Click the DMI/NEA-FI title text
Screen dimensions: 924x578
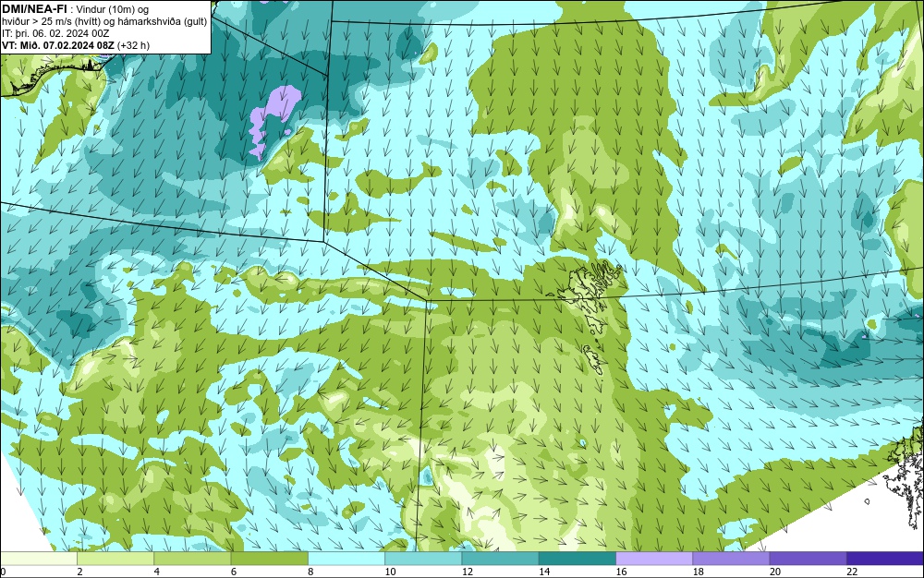[34, 9]
